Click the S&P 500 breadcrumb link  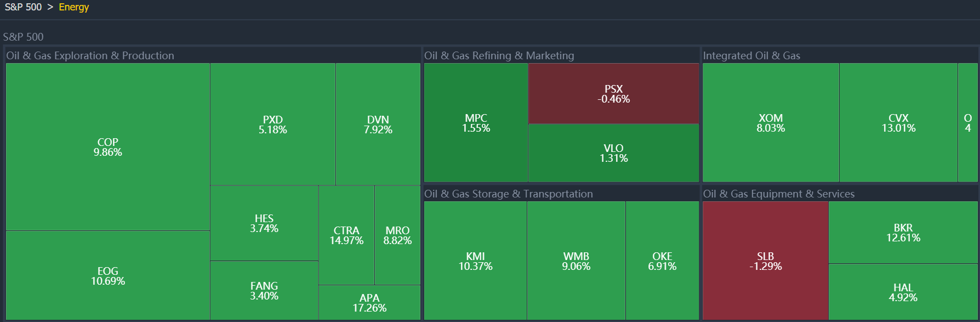pyautogui.click(x=23, y=7)
